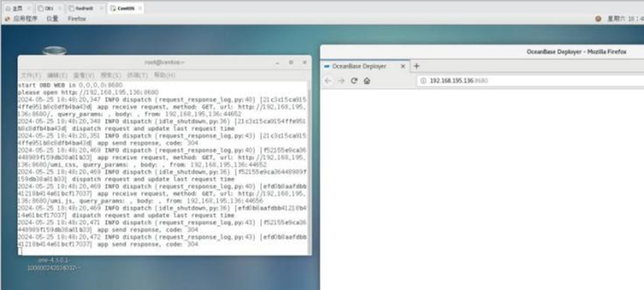Switch to the OB1 VM tab
The width and height of the screenshot is (644, 290).
[x=48, y=8]
